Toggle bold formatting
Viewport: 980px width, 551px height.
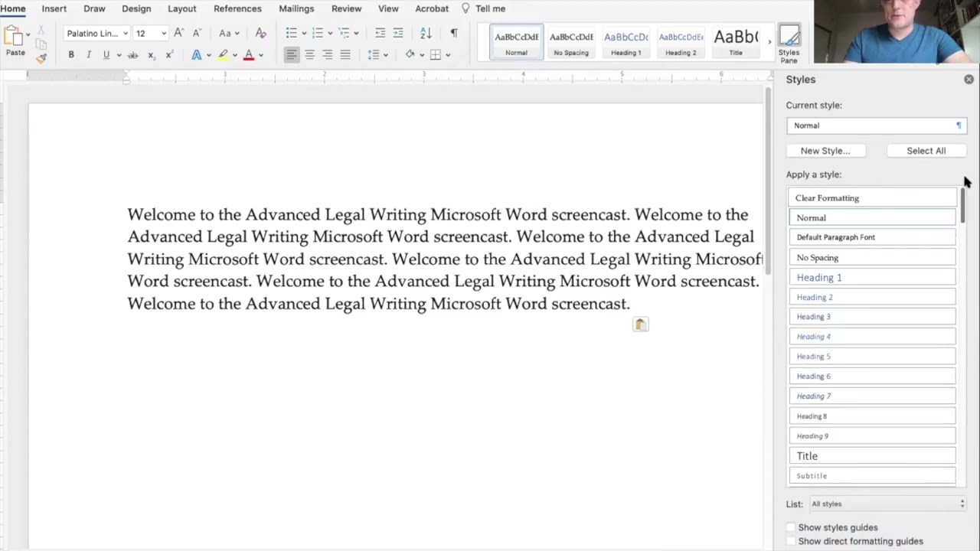pos(71,55)
